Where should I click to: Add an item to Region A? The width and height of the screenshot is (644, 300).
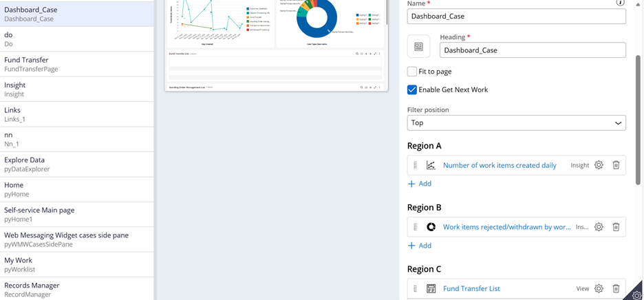tap(420, 184)
